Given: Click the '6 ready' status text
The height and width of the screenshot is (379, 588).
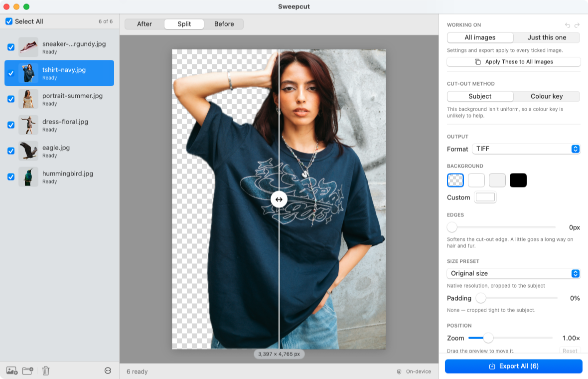Looking at the screenshot, I should coord(137,372).
